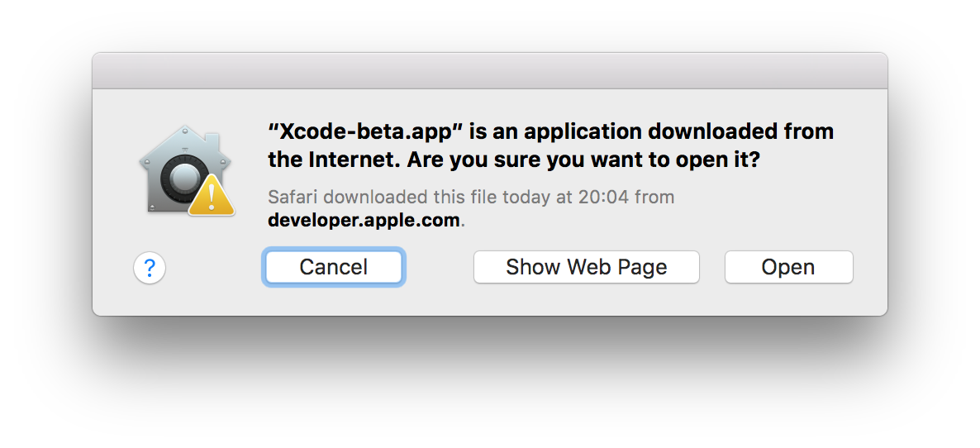The width and height of the screenshot is (980, 448).
Task: Cancel opening the downloaded application
Action: (x=334, y=268)
